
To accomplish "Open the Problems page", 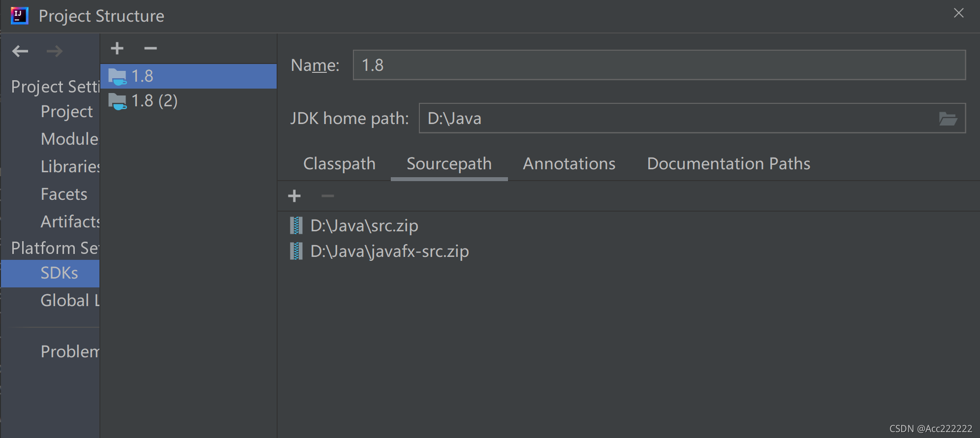I will [70, 351].
